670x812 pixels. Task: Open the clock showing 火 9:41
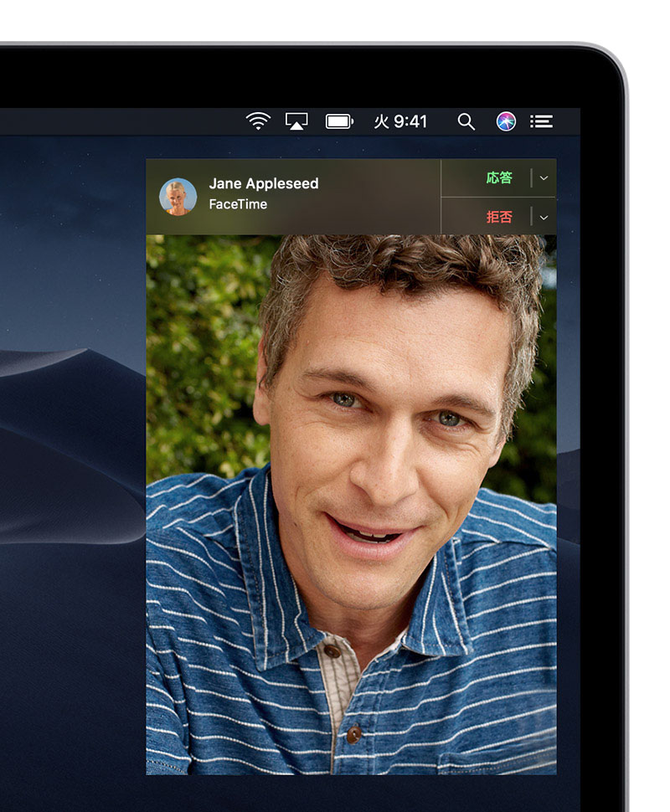click(x=400, y=121)
